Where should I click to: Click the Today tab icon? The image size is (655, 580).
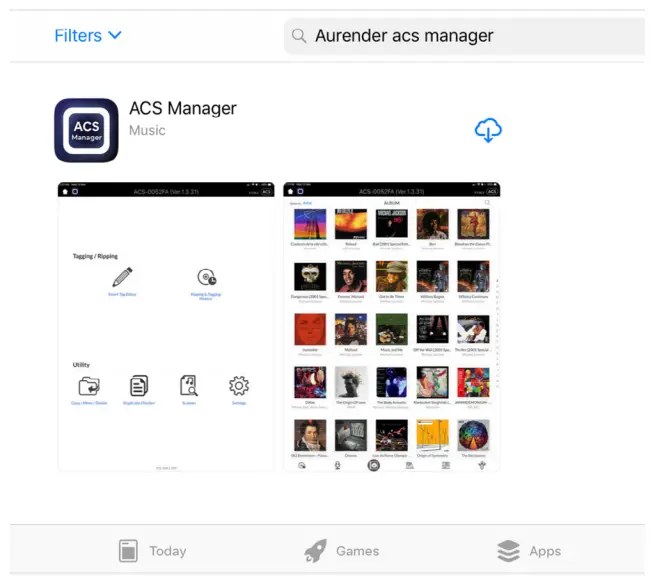click(128, 551)
